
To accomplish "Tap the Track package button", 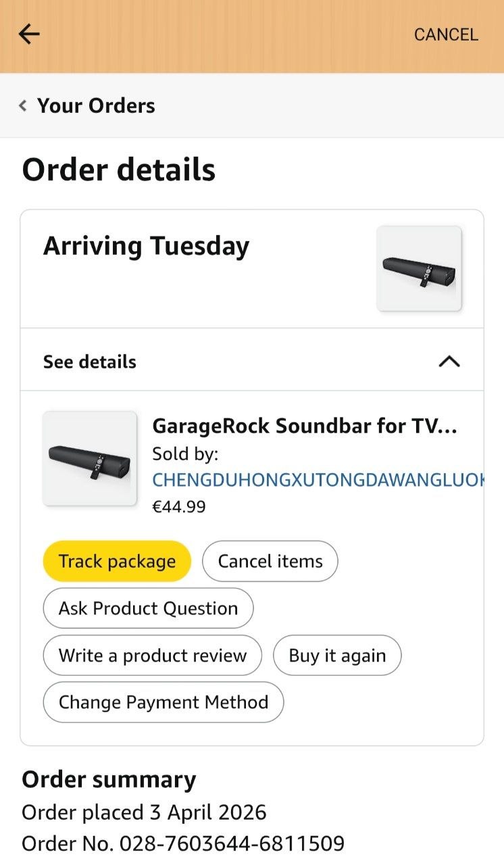I will click(x=117, y=561).
